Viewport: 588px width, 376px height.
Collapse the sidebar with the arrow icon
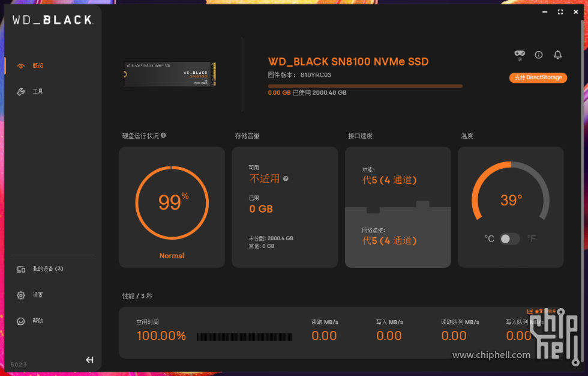pyautogui.click(x=89, y=360)
